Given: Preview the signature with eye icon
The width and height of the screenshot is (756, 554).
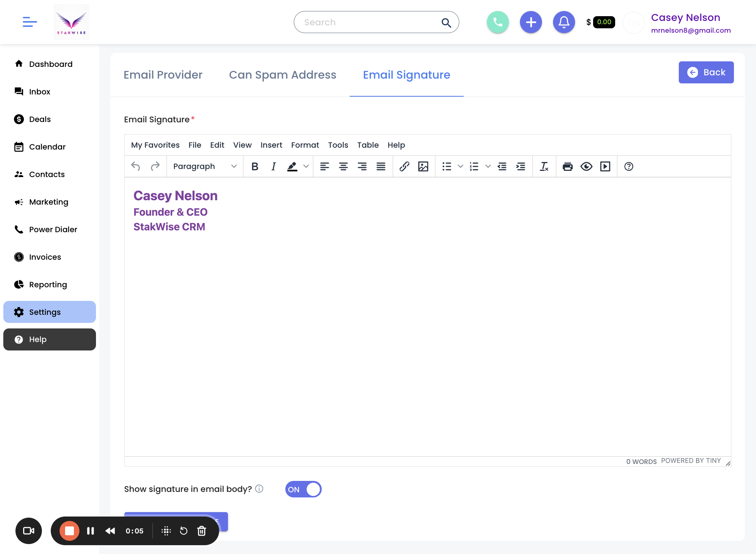Looking at the screenshot, I should (x=586, y=166).
